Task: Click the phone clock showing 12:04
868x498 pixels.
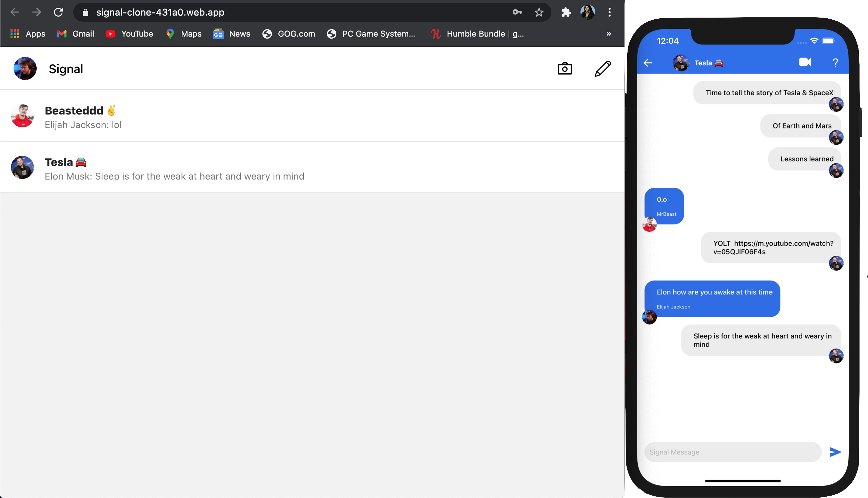Action: [668, 41]
